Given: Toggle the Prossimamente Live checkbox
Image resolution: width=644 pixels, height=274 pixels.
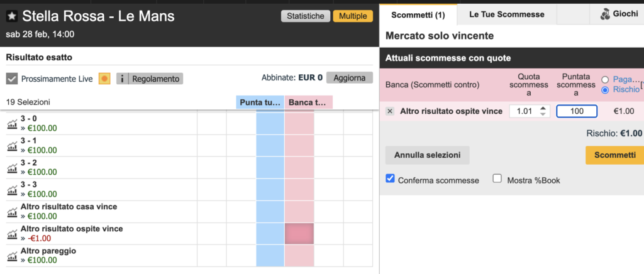Looking at the screenshot, I should tap(12, 79).
